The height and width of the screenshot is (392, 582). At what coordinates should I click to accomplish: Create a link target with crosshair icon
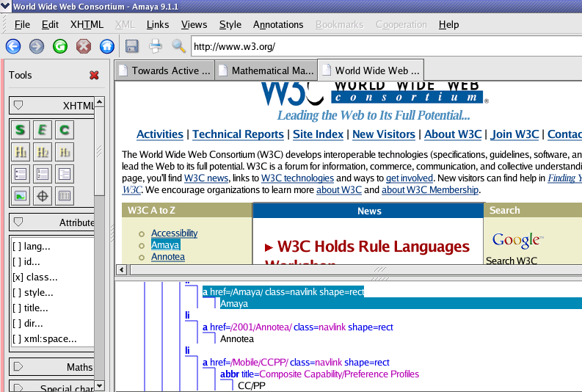(43, 196)
